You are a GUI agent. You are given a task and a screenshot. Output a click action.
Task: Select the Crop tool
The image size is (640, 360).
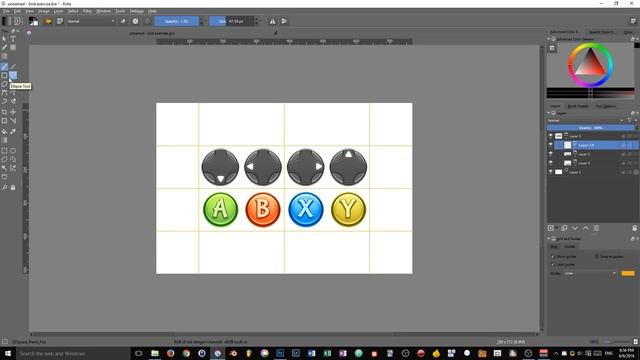pyautogui.click(x=4, y=112)
